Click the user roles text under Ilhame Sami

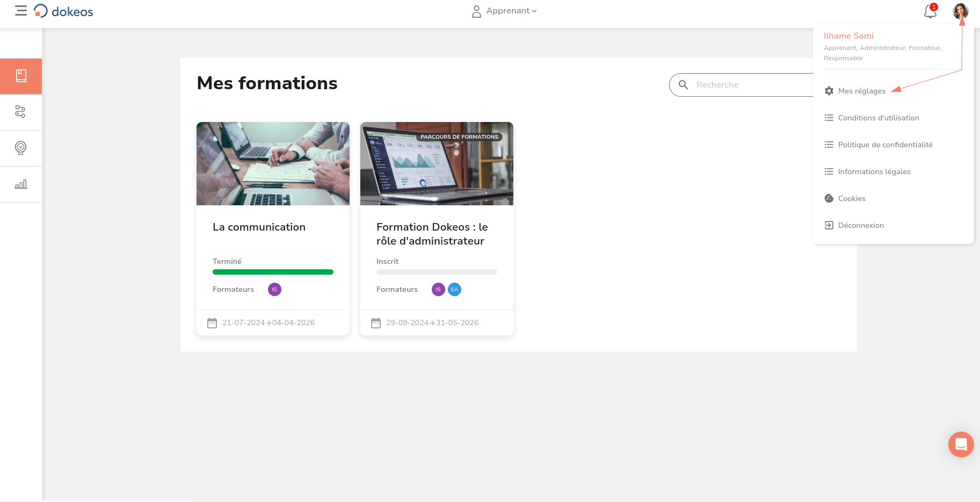click(882, 53)
